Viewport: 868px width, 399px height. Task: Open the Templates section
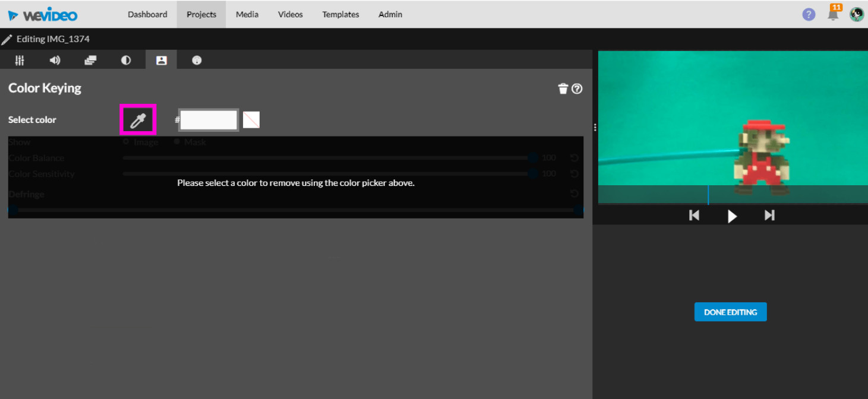pos(340,14)
